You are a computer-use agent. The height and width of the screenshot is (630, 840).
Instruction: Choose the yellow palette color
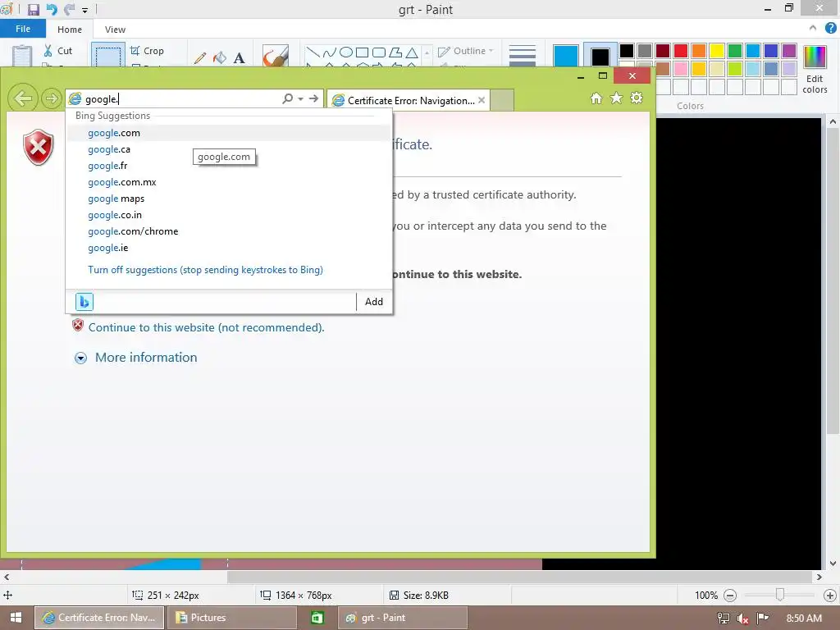tap(717, 51)
